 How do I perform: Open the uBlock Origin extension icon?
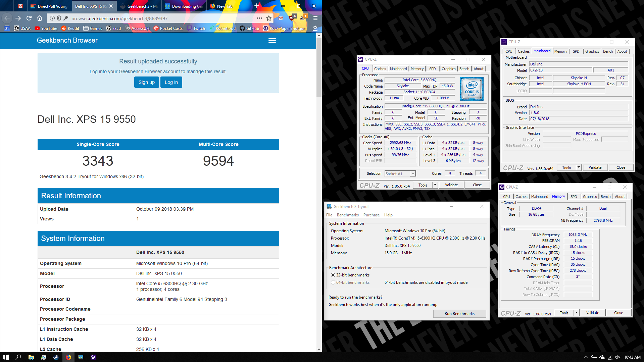click(x=292, y=18)
